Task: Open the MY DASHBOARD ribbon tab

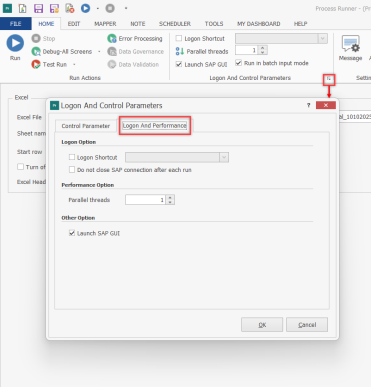Action: pyautogui.click(x=259, y=24)
